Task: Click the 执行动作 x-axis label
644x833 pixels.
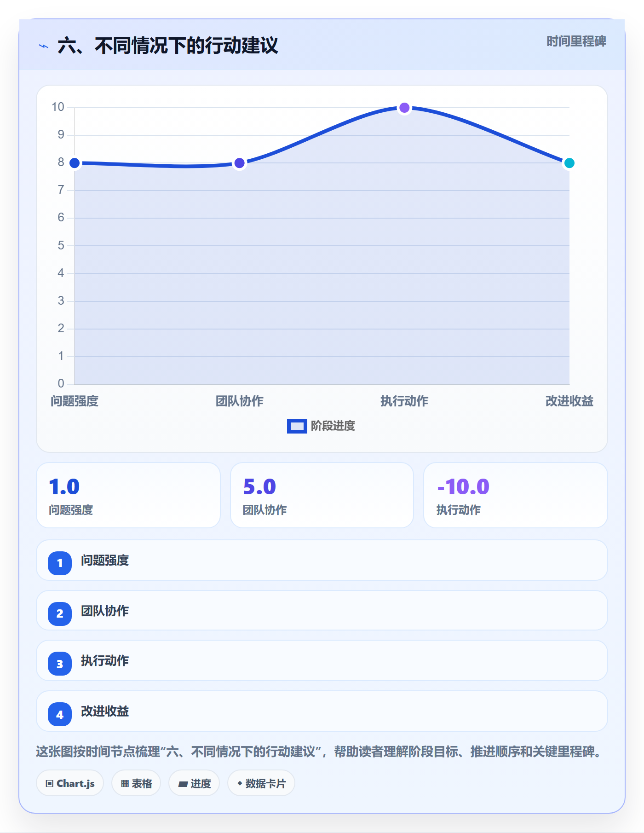Action: (x=404, y=401)
